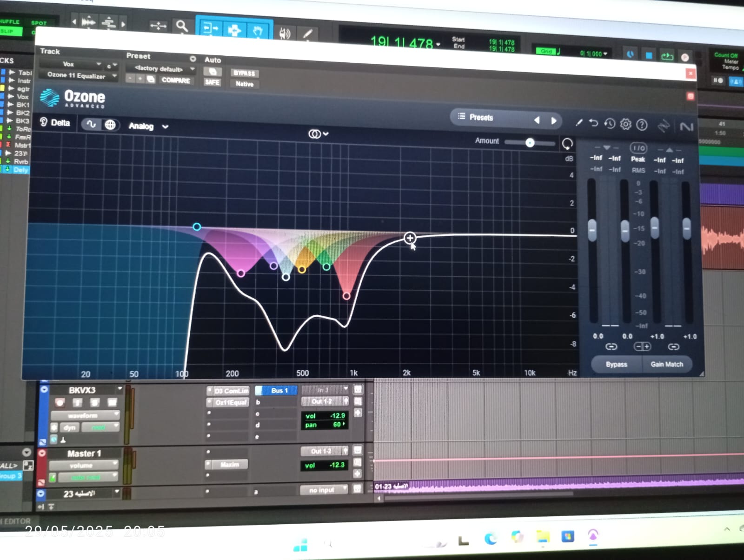Click the input gain link icon

coord(611,347)
